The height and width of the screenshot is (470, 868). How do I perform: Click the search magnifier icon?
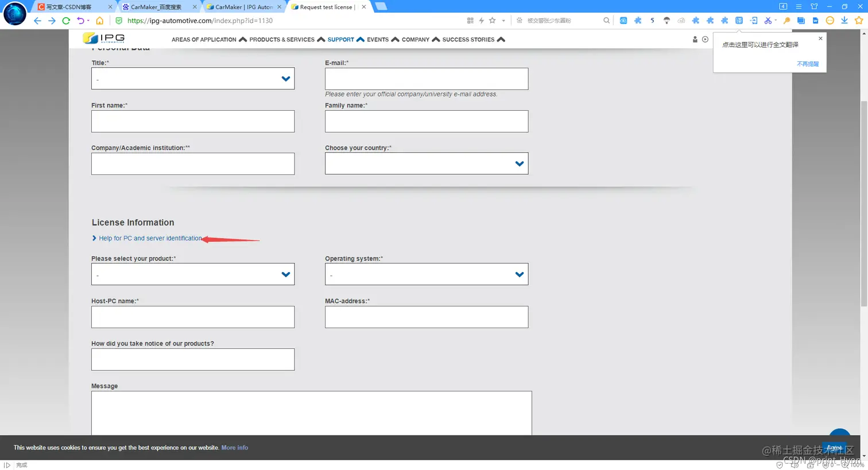(606, 21)
